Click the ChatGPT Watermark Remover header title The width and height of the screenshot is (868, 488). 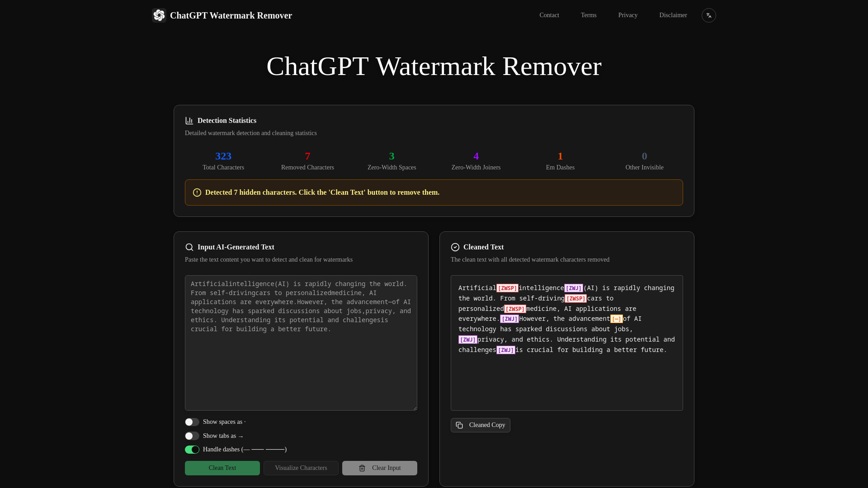pos(231,15)
